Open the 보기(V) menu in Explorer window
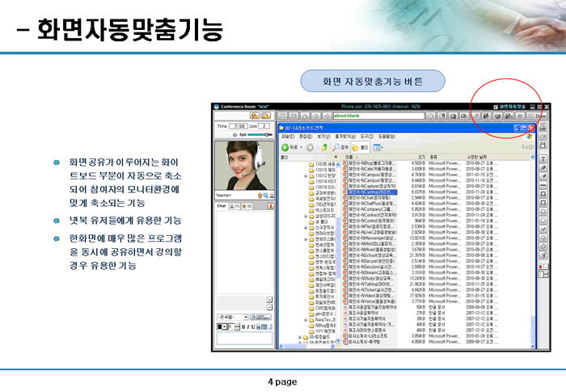Viewport: 566px width, 392px height. 323,137
